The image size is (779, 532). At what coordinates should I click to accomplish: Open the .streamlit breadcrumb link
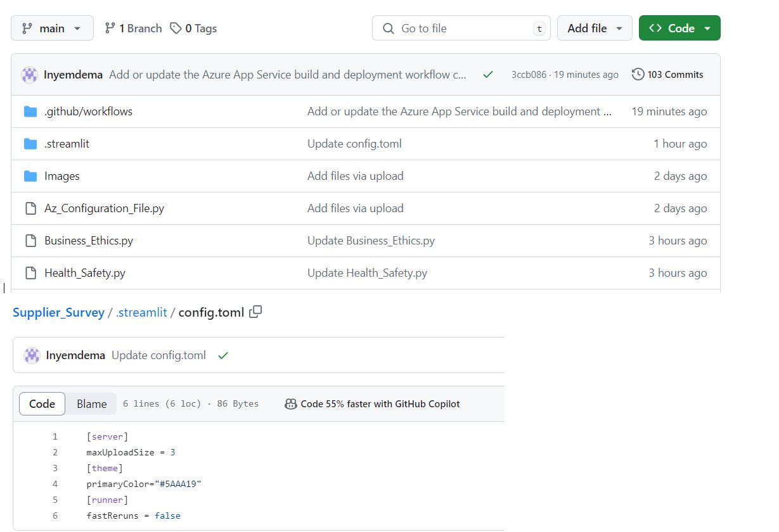(x=141, y=313)
